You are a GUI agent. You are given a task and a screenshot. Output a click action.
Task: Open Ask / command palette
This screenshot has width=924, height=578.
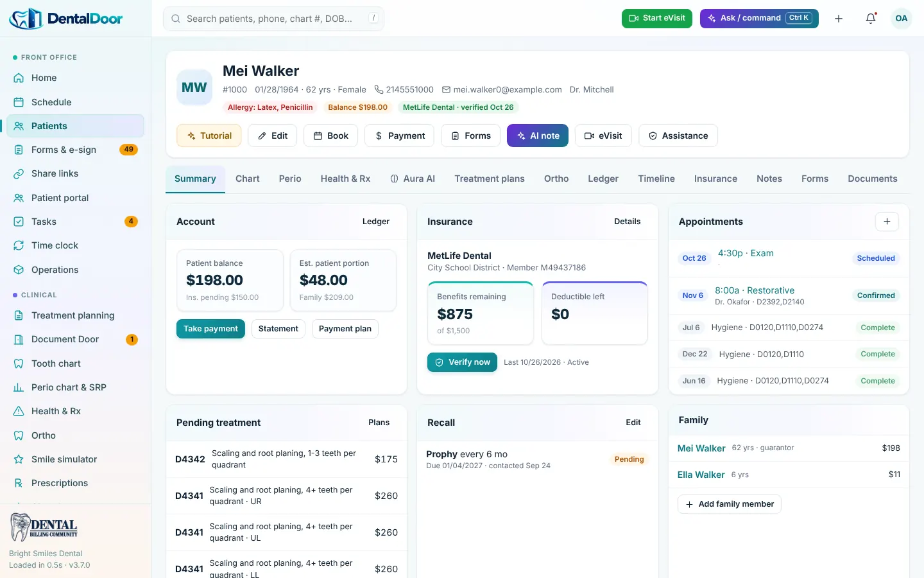759,19
